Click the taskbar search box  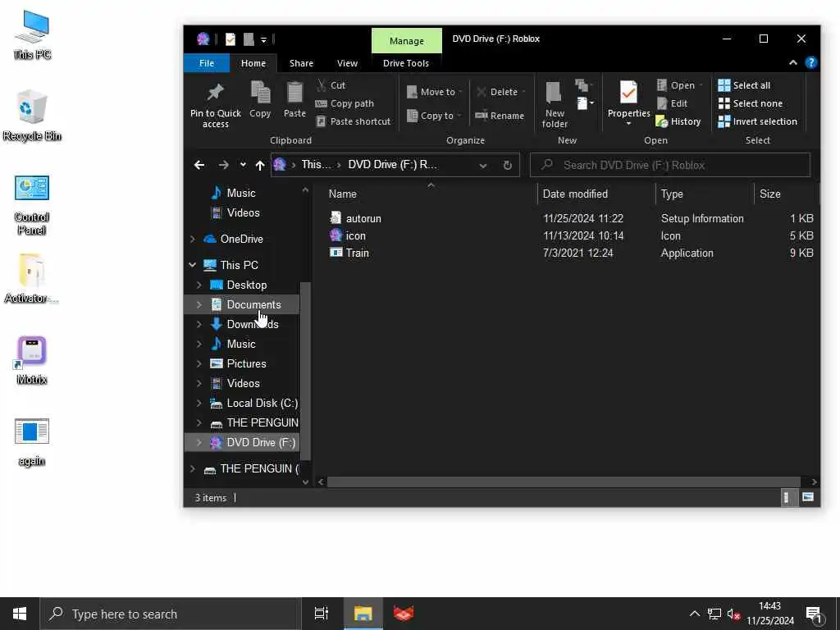[x=171, y=614]
